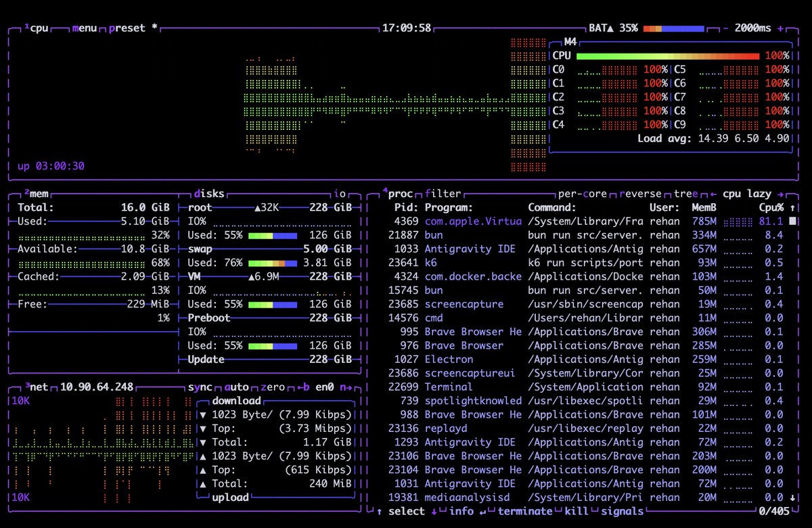Image resolution: width=812 pixels, height=528 pixels.
Task: Toggle the proc box label
Action: (x=397, y=194)
